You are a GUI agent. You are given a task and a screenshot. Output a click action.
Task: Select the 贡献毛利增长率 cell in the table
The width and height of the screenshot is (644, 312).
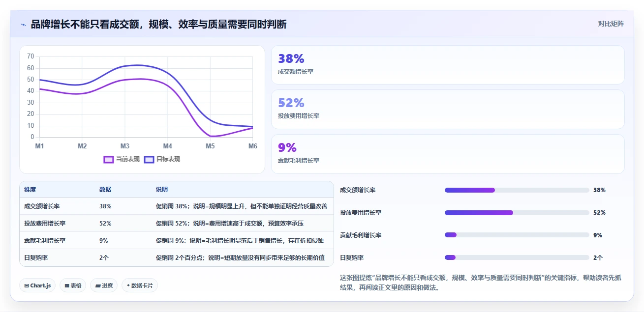tap(45, 241)
